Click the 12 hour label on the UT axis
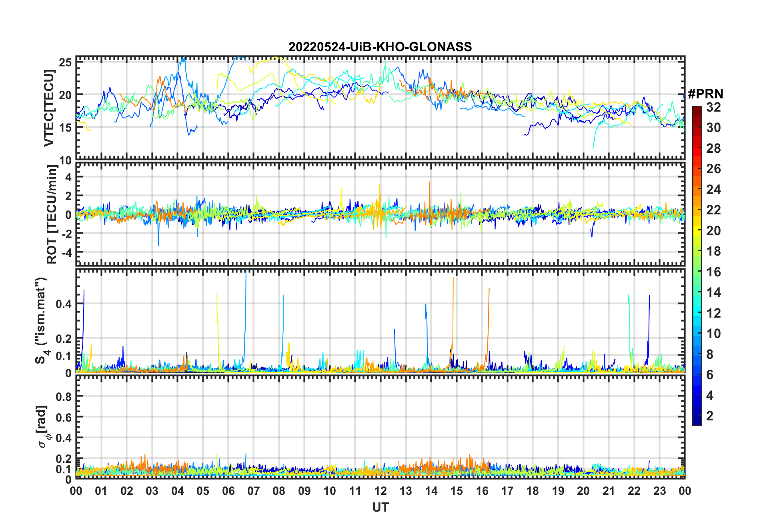 pos(380,491)
